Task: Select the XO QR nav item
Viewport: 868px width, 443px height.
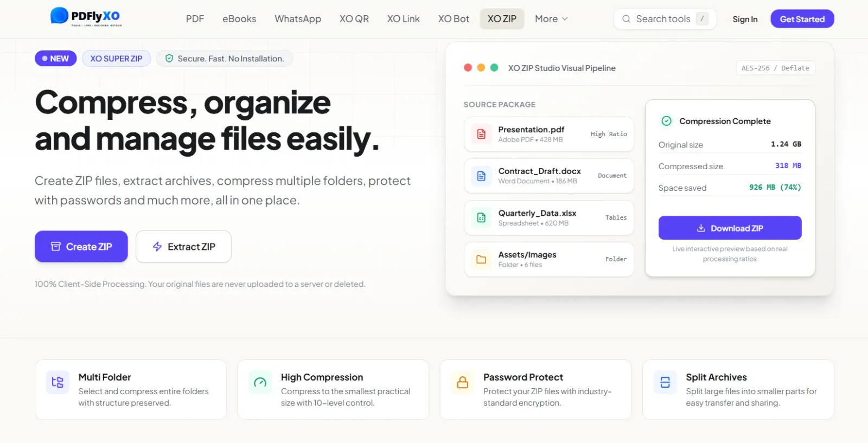Action: coord(354,19)
